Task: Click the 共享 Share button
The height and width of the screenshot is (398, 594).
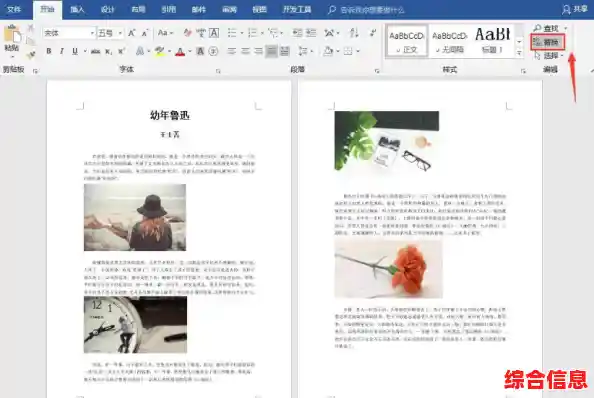Action: tap(575, 9)
